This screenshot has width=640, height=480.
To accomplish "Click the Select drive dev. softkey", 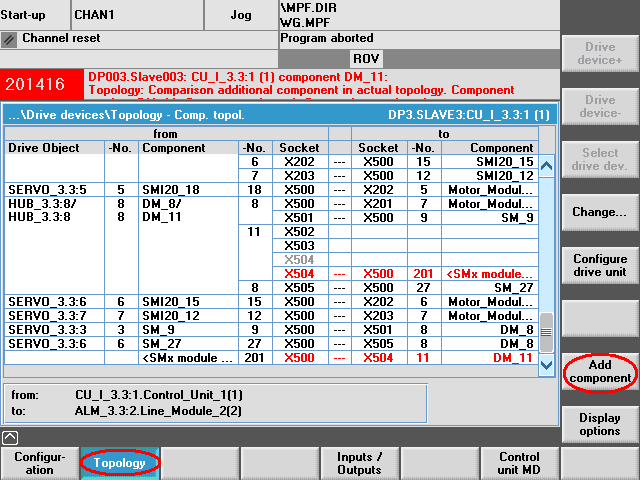I will [x=600, y=160].
